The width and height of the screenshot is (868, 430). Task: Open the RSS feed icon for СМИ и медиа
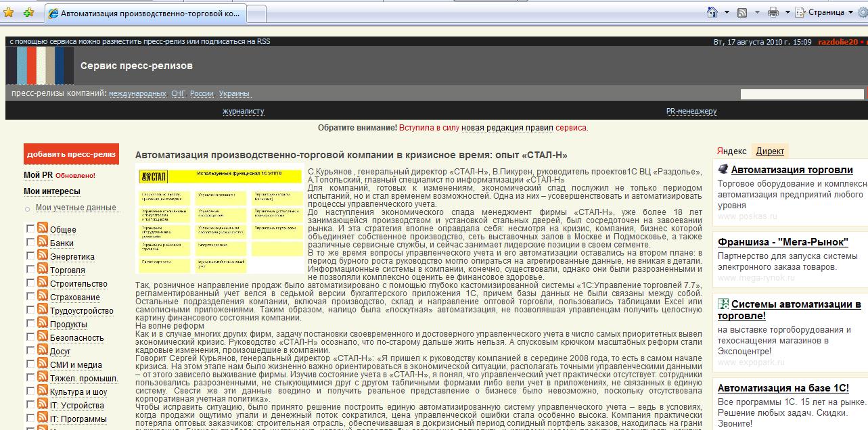coord(43,364)
